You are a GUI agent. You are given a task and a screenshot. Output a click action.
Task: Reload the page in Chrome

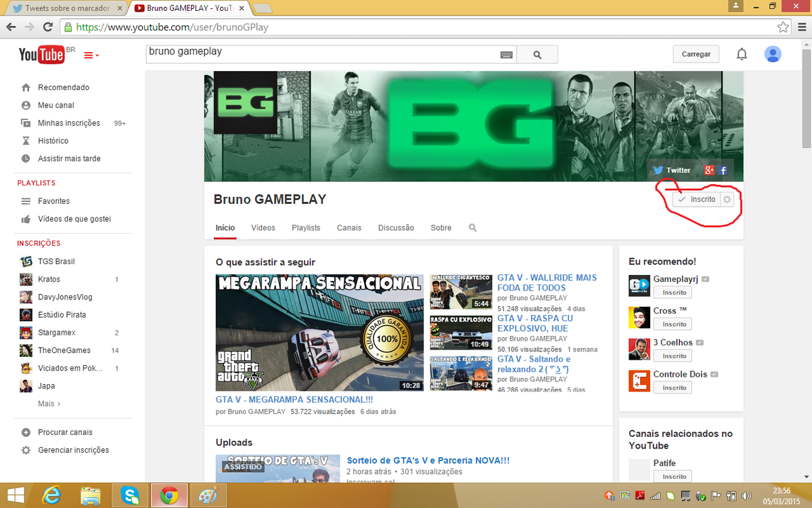click(48, 27)
